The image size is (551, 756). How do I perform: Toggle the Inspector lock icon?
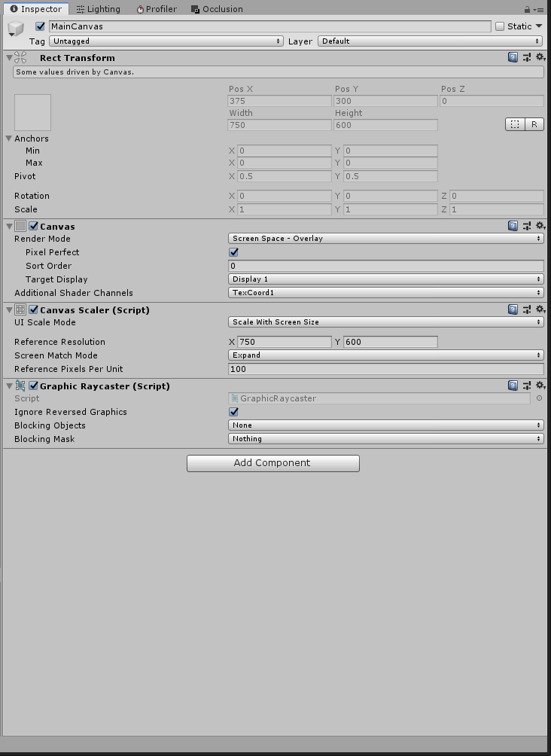[527, 9]
